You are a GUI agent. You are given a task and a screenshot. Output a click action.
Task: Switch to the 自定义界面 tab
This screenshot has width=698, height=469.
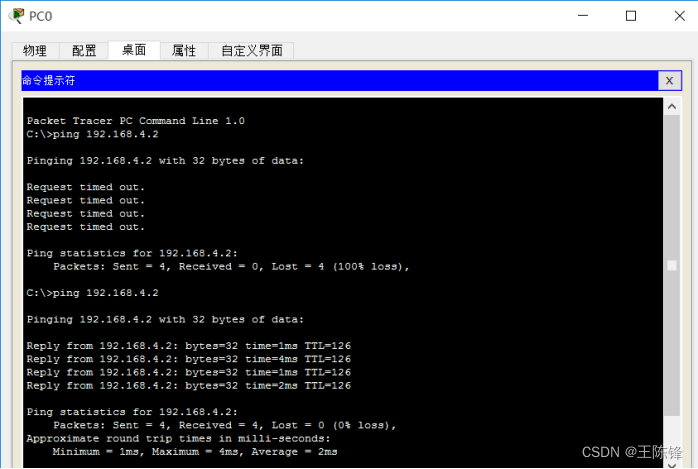point(252,51)
